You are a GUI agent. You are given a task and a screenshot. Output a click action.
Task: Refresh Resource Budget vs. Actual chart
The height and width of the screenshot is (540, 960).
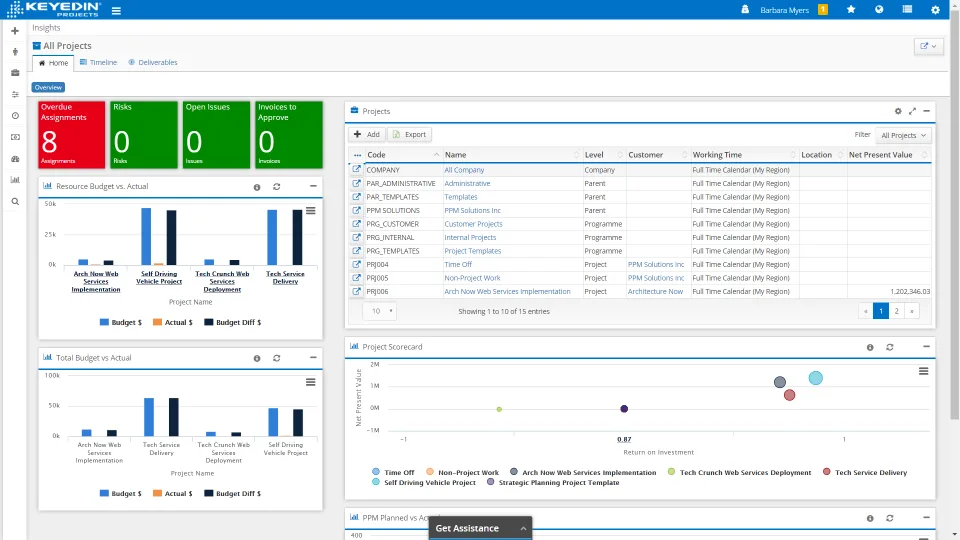(x=277, y=187)
